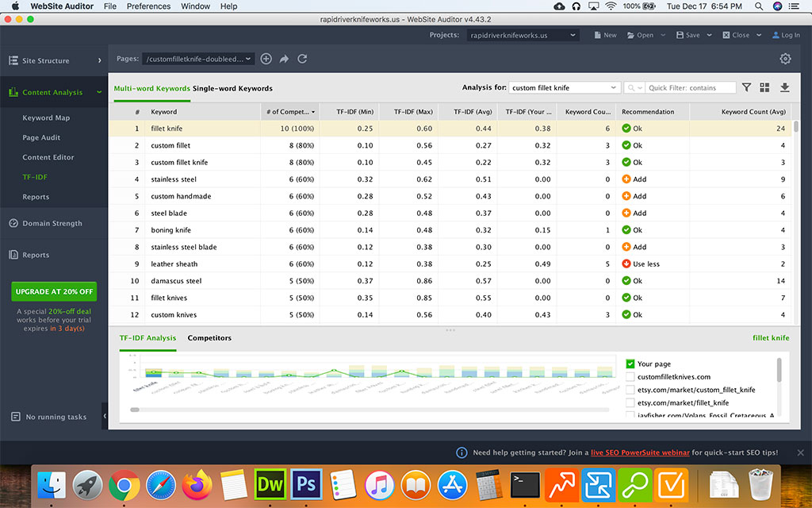Open the Projects dropdown
This screenshot has width=812, height=508.
[523, 35]
